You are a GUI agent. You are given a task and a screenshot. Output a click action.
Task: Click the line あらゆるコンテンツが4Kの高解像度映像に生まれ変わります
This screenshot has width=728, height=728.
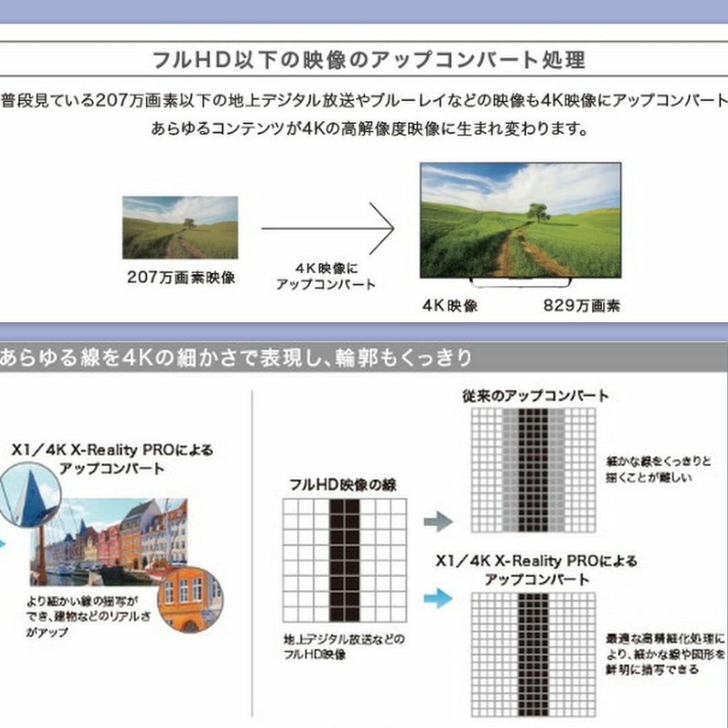[x=369, y=129]
